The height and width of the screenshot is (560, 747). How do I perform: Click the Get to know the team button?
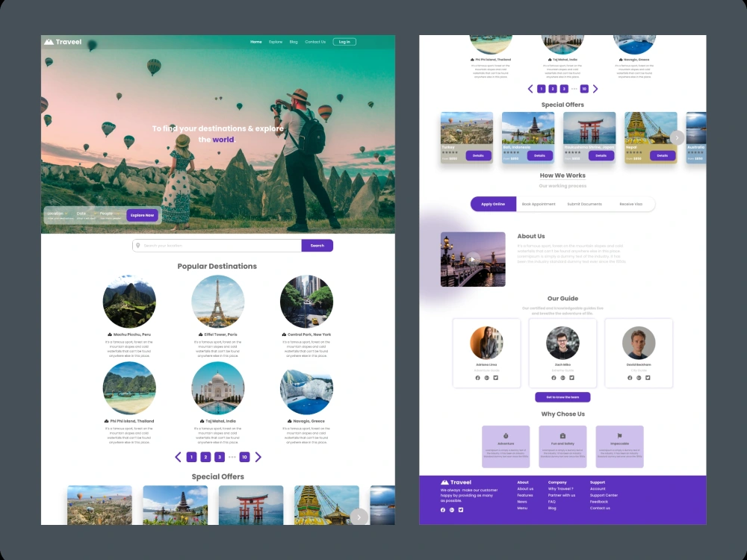tap(562, 397)
